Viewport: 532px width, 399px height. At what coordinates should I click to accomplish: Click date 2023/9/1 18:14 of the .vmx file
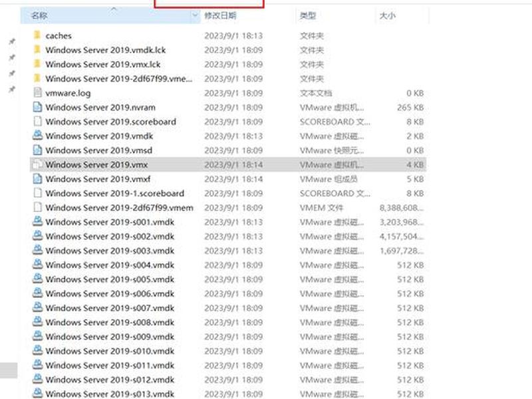(233, 164)
